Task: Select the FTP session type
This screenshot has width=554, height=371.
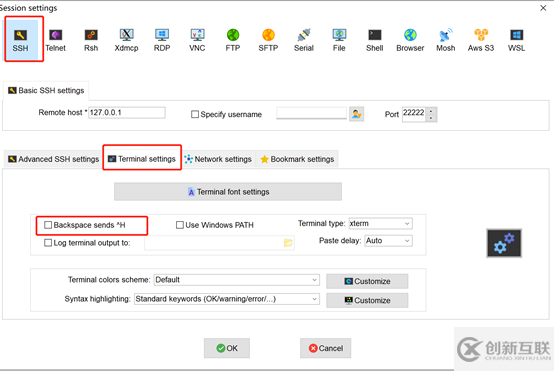Action: (233, 40)
